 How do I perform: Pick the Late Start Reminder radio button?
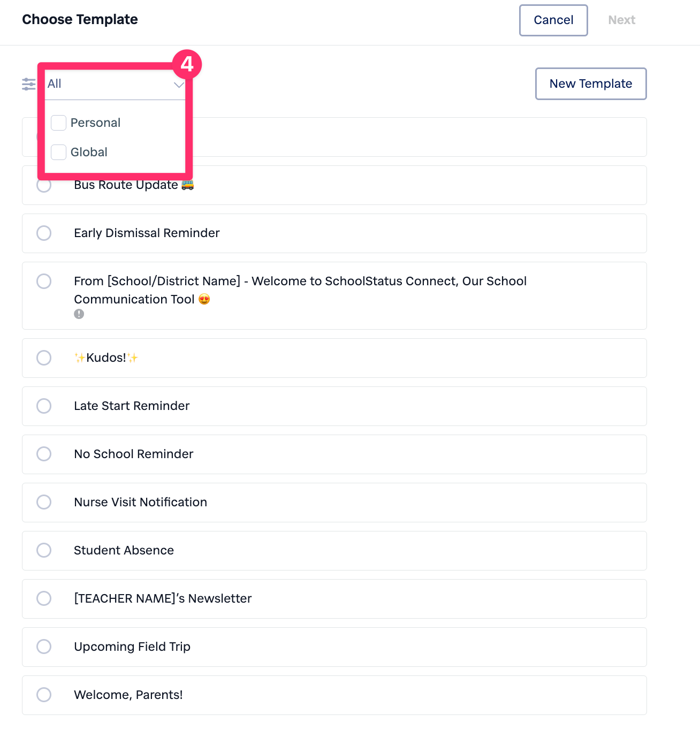pos(44,406)
